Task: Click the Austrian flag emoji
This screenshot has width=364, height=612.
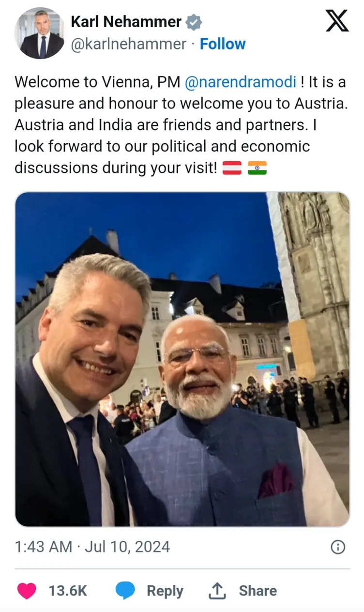Action: tap(232, 168)
